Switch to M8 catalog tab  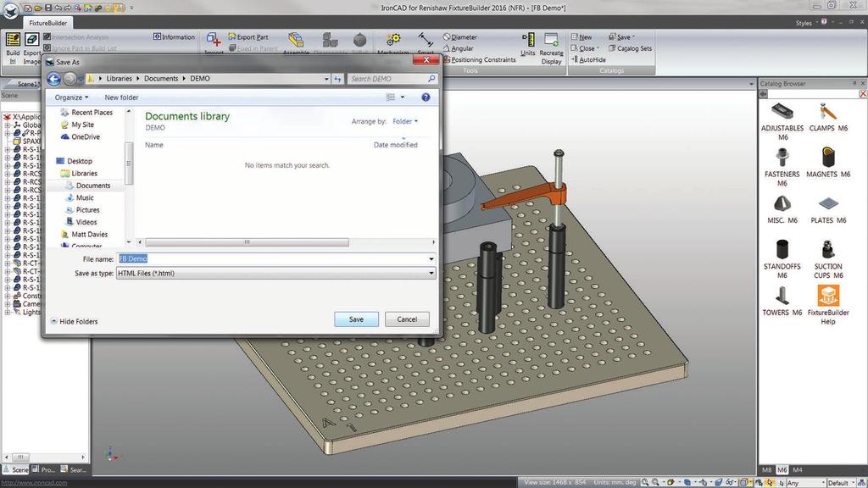[766, 469]
